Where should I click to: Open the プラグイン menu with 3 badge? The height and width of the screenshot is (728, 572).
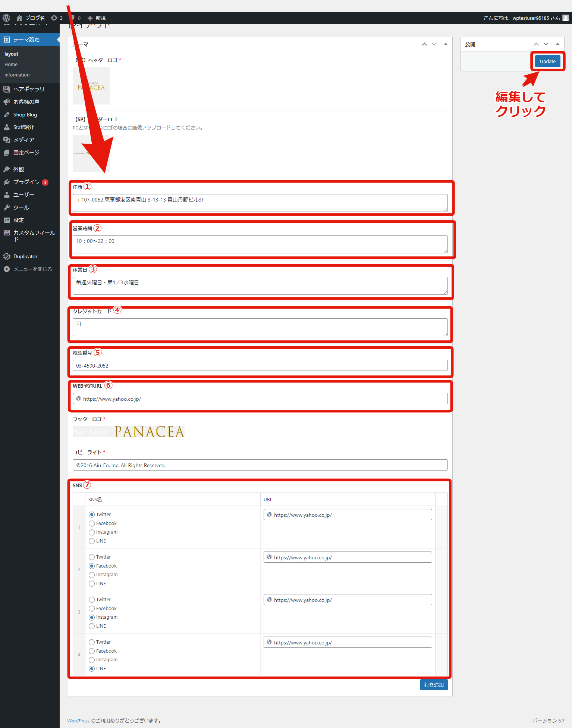pyautogui.click(x=26, y=182)
